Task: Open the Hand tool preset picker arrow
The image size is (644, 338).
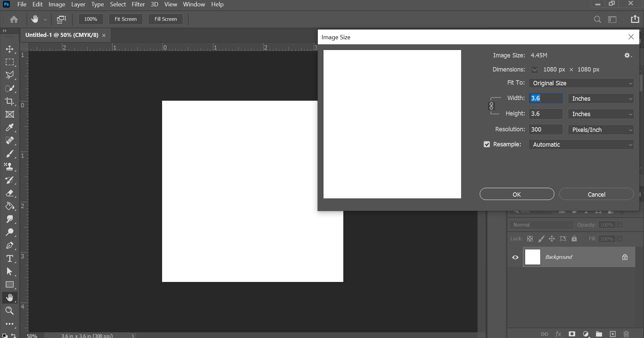Action: 45,19
